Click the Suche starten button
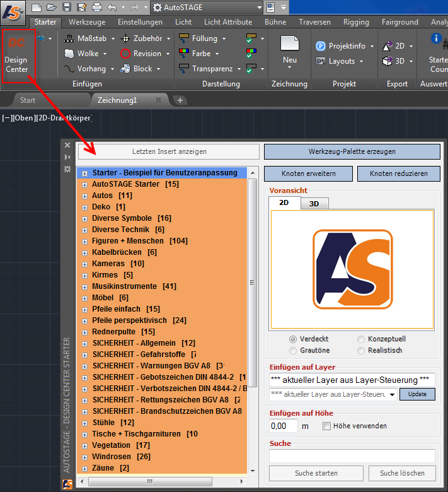Screen dimensions: 448x492 [316, 473]
